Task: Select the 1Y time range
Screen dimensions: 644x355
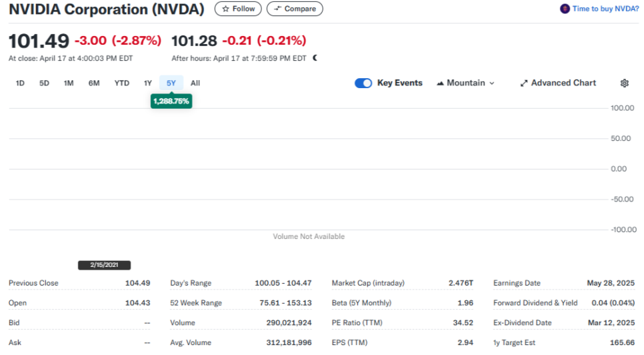Action: tap(148, 83)
